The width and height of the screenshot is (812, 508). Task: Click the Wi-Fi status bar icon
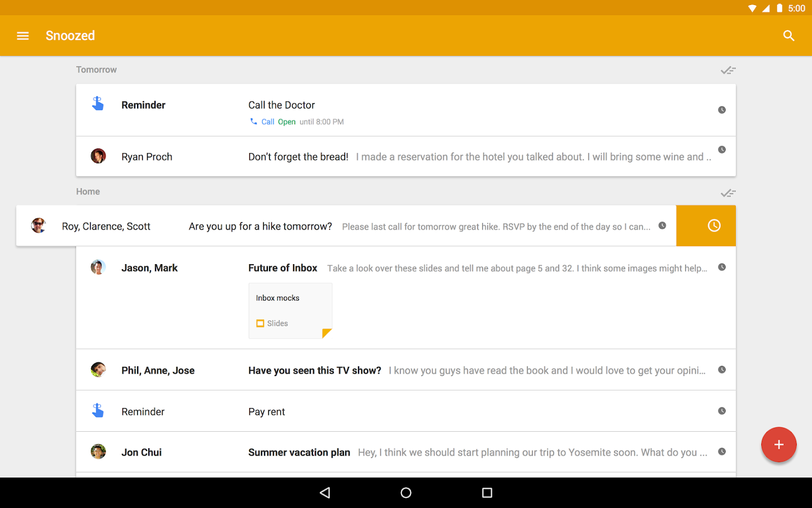[x=752, y=8]
